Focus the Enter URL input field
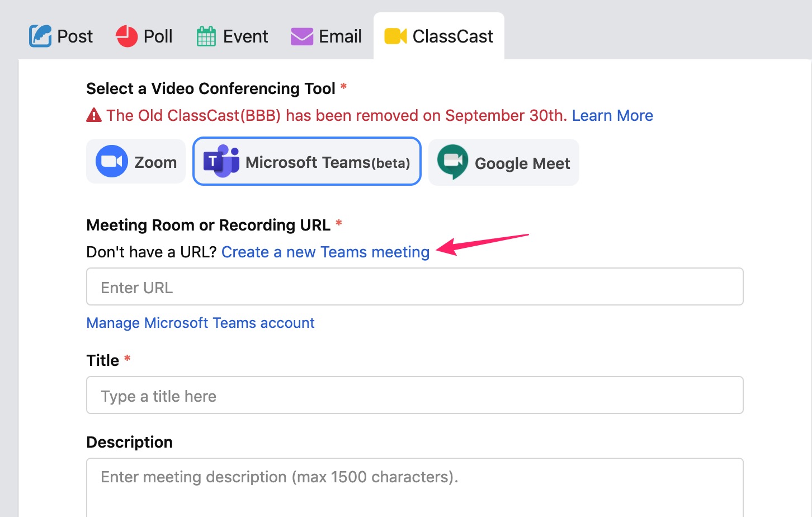The width and height of the screenshot is (812, 517). tap(415, 286)
